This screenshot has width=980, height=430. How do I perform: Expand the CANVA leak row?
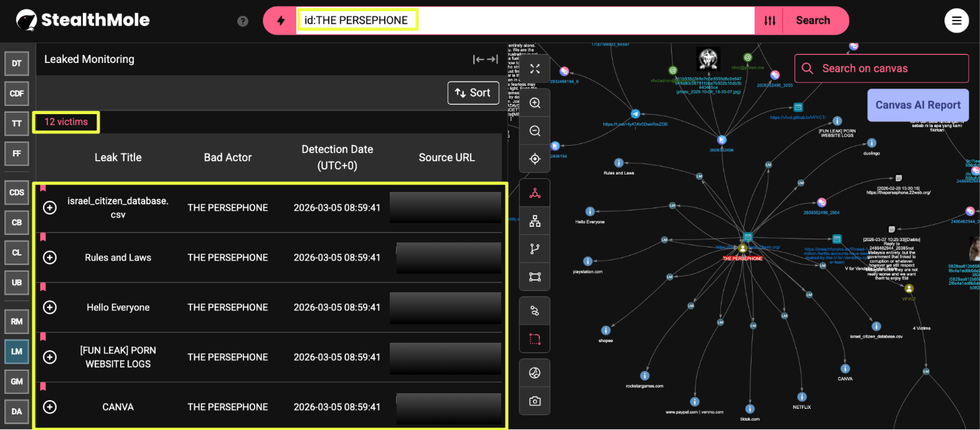[50, 407]
